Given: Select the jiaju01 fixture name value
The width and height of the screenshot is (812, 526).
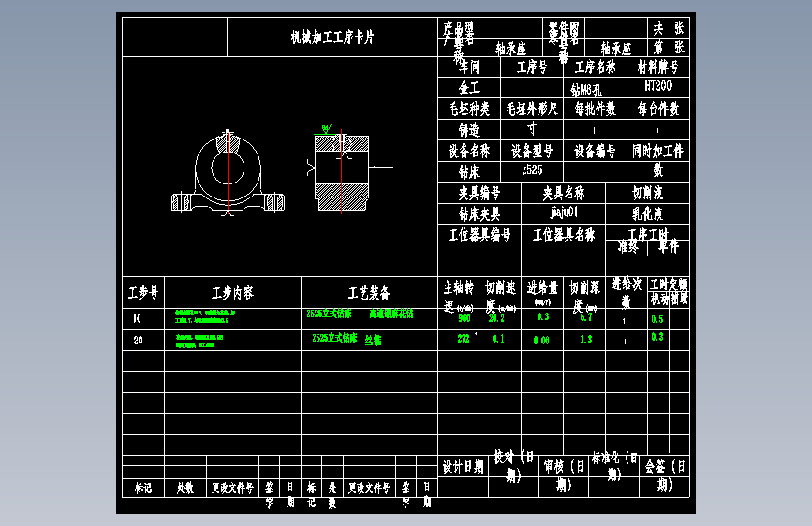Looking at the screenshot, I should (564, 212).
